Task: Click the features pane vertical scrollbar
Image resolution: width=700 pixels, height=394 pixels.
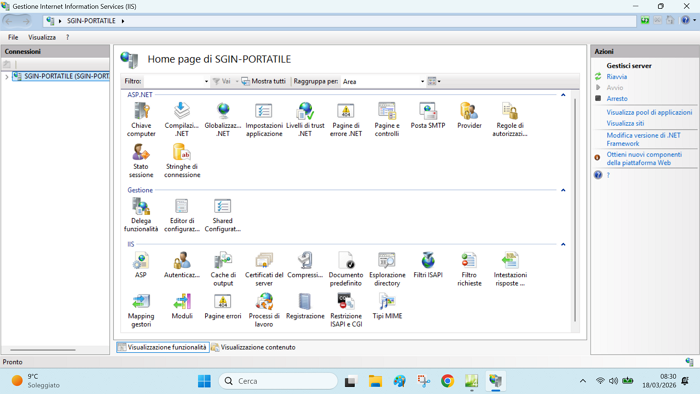Action: tap(575, 210)
